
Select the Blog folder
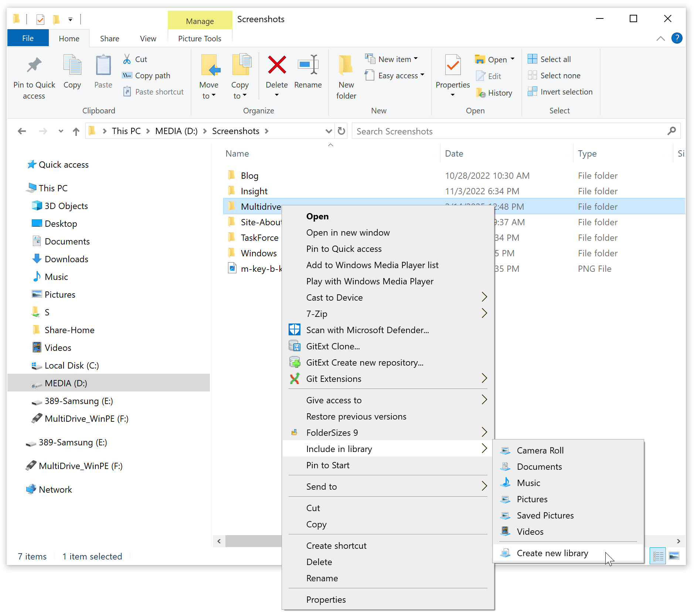(249, 175)
